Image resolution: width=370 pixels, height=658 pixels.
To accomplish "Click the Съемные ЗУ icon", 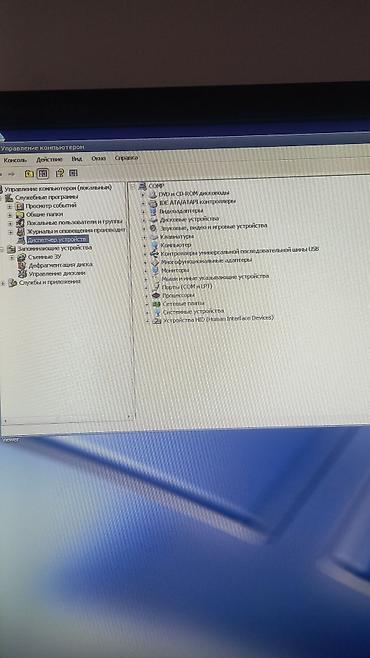I will pos(21,257).
